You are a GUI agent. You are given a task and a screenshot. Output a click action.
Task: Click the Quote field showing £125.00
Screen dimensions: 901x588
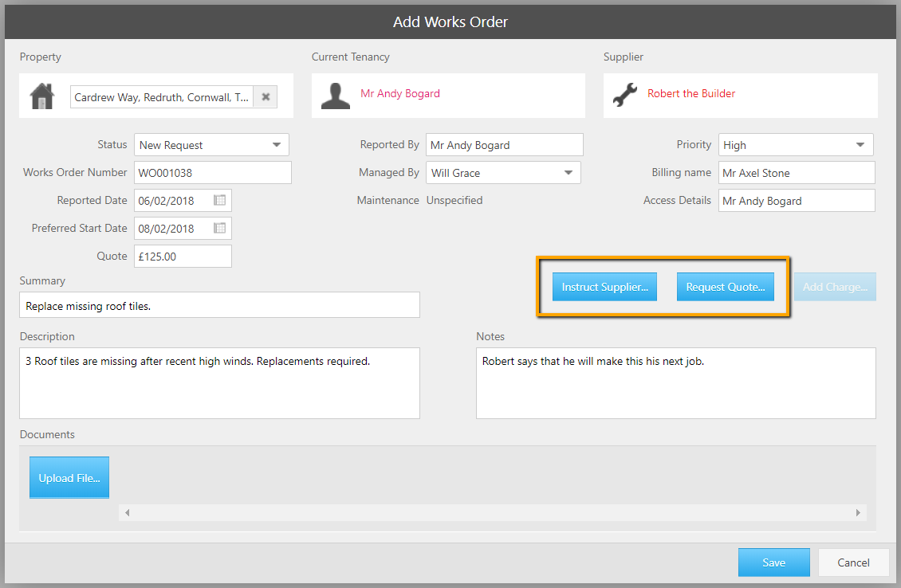click(x=183, y=256)
